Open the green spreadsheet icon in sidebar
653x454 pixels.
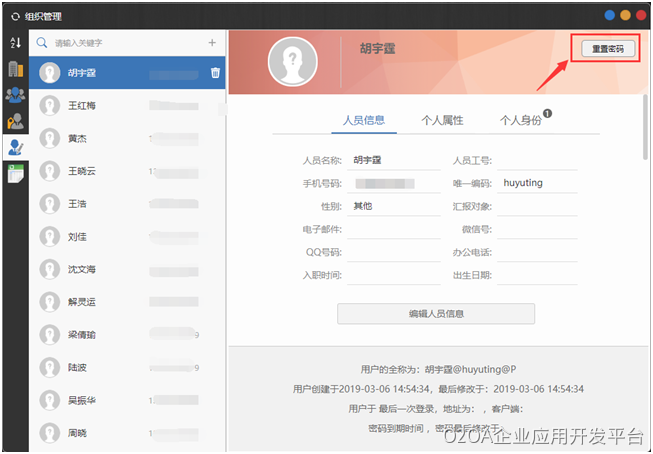pos(14,174)
